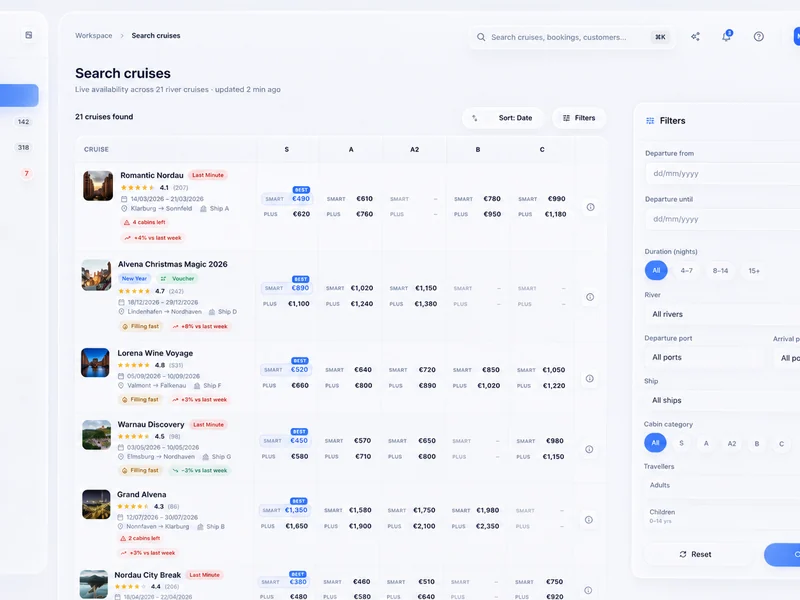Click the Reset filters button
The image size is (800, 600).
[695, 554]
